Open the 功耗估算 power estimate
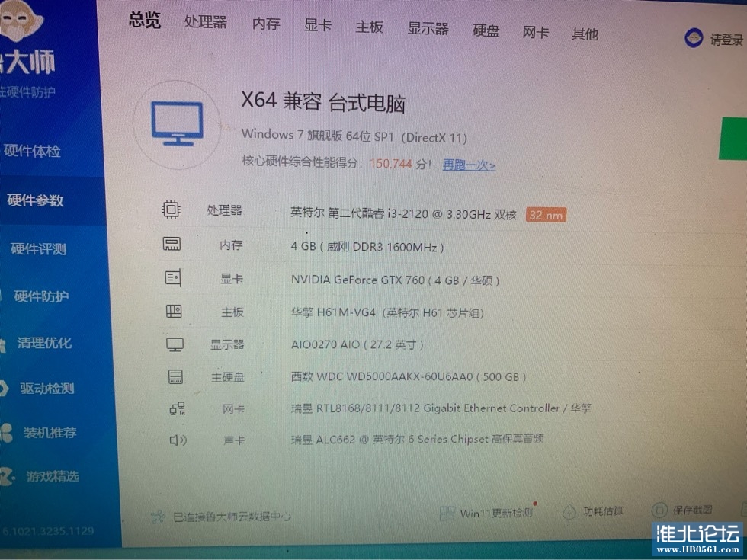This screenshot has width=747, height=560. click(603, 511)
